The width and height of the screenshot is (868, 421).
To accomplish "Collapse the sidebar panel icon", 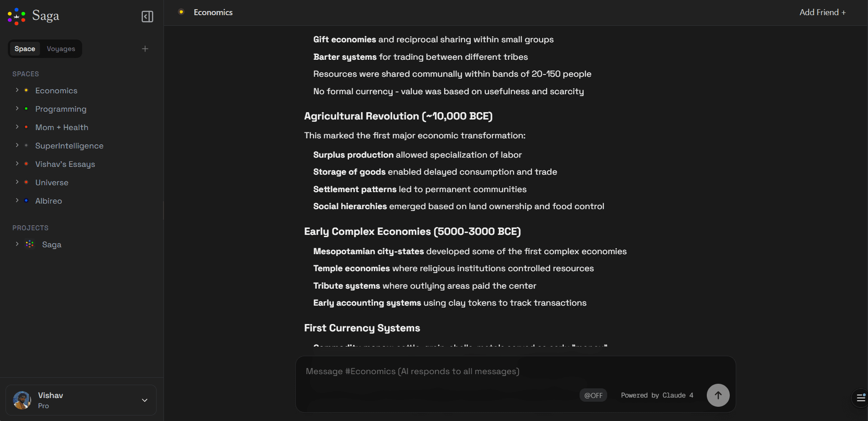I will click(x=147, y=17).
